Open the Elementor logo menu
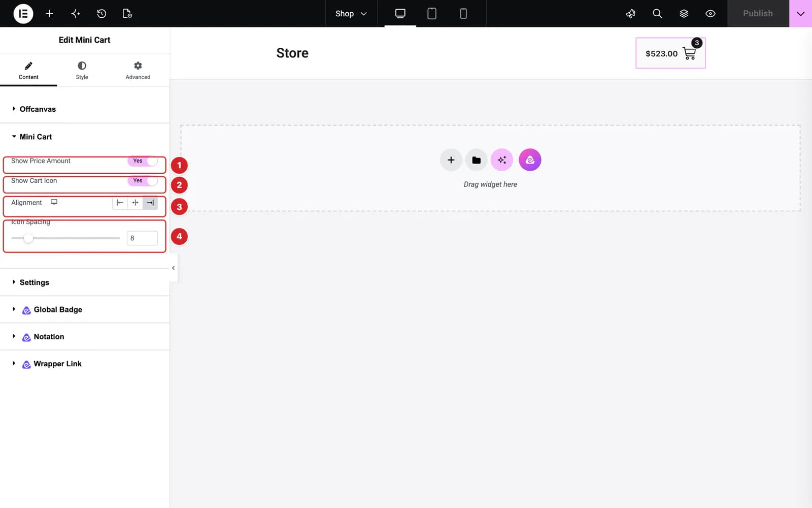This screenshot has width=812, height=508. point(23,14)
